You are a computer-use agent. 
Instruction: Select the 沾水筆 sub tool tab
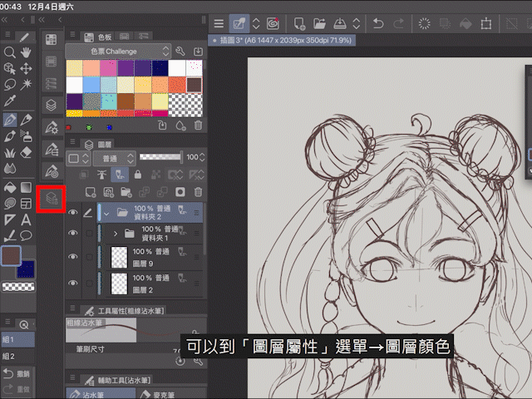[101, 394]
